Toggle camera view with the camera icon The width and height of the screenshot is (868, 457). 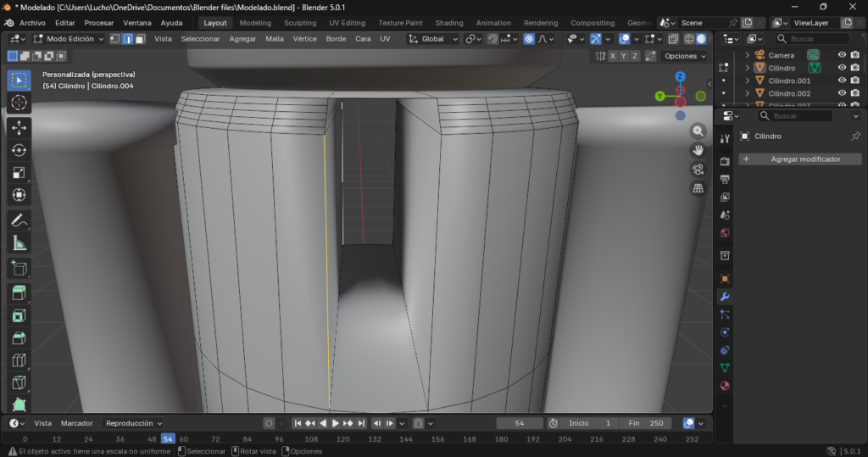[x=698, y=169]
